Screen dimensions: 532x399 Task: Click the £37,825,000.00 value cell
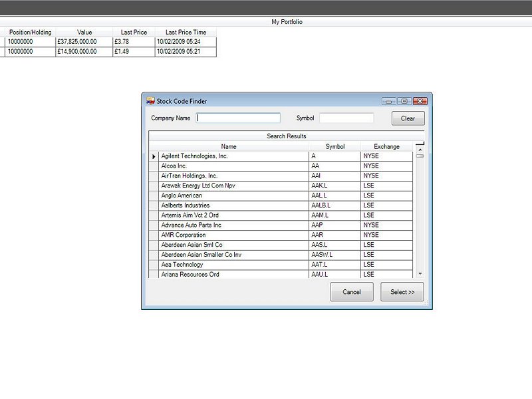(84, 42)
